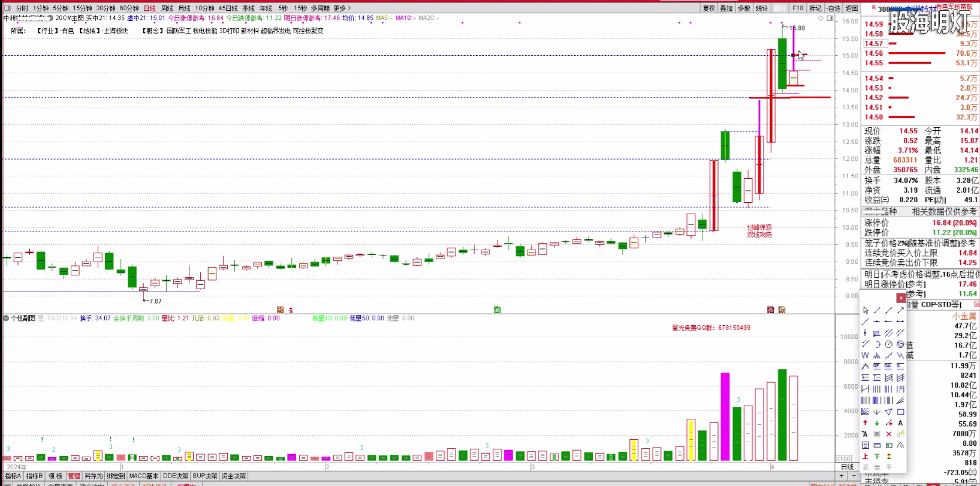
Task: Place a green down-arrow marker
Action: coord(877,422)
